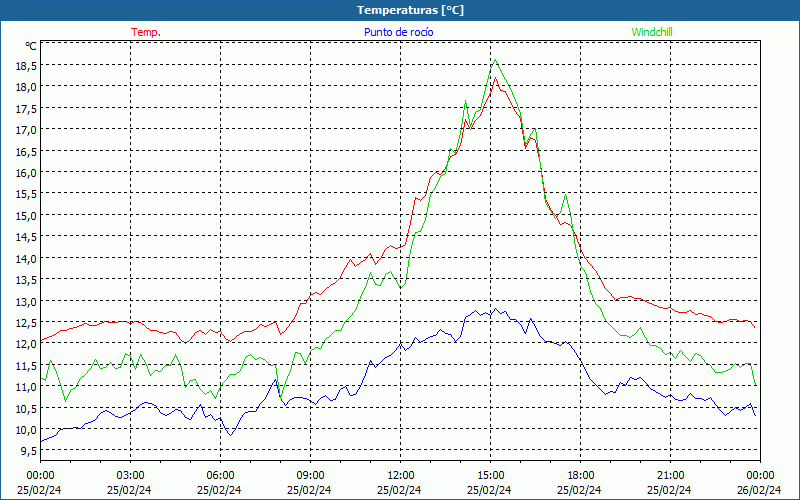Click the 16,5 y-axis value
800x500 pixels.
click(x=27, y=151)
